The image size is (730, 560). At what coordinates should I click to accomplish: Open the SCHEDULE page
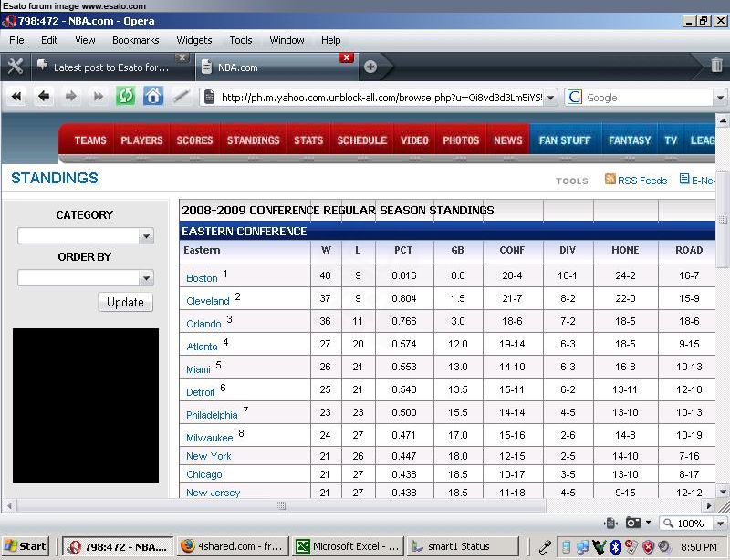pyautogui.click(x=361, y=140)
